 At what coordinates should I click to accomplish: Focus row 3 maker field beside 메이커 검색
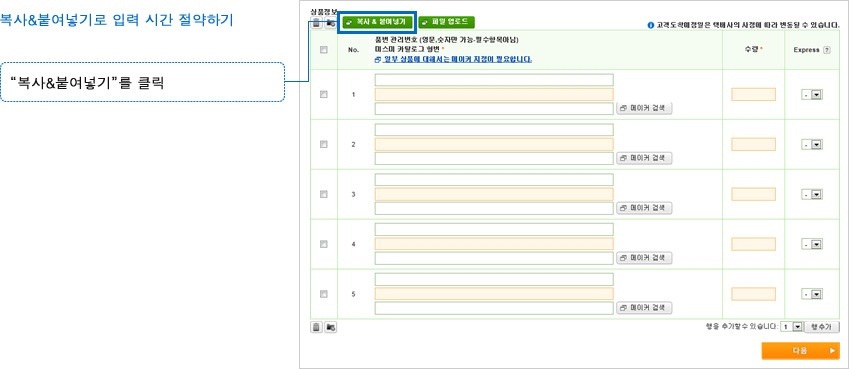click(x=494, y=208)
